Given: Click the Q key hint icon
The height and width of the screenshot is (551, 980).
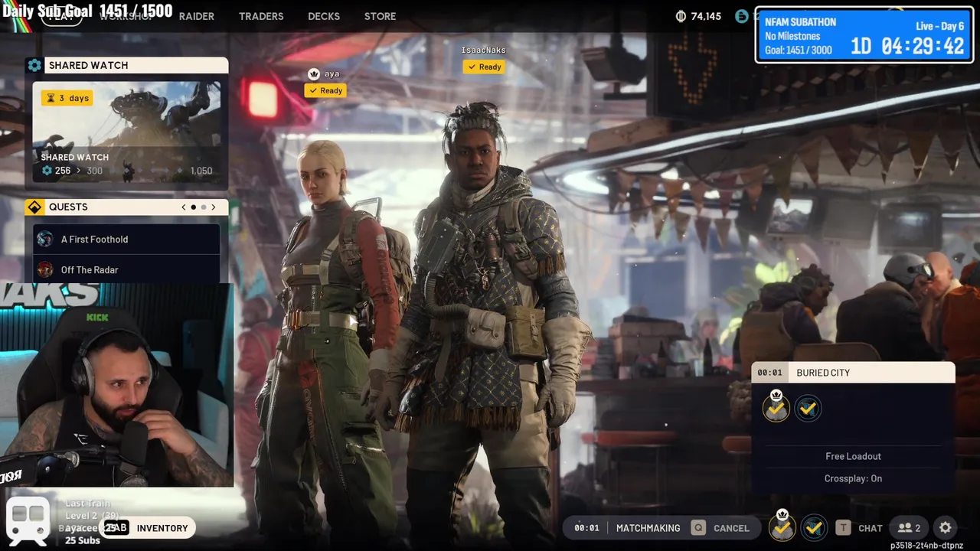Looking at the screenshot, I should click(x=697, y=527).
